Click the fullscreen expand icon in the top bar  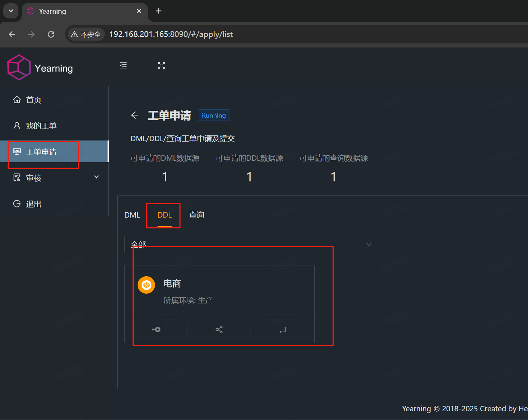162,66
